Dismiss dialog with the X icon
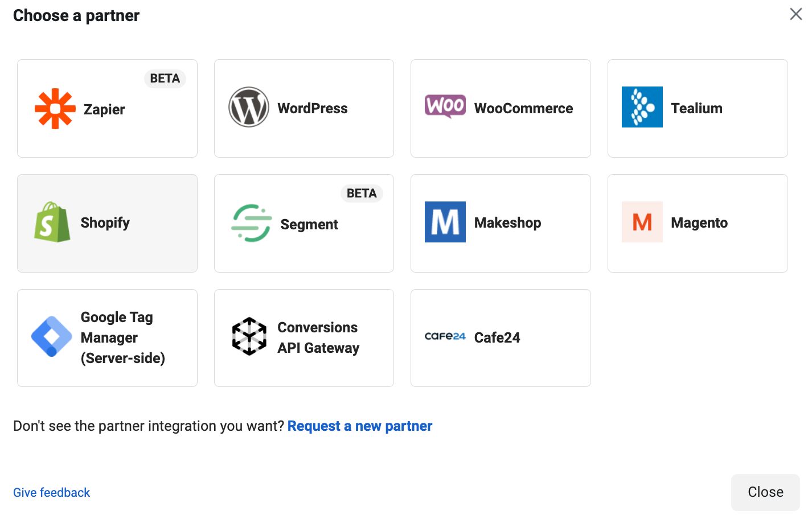The width and height of the screenshot is (812, 519). point(795,14)
